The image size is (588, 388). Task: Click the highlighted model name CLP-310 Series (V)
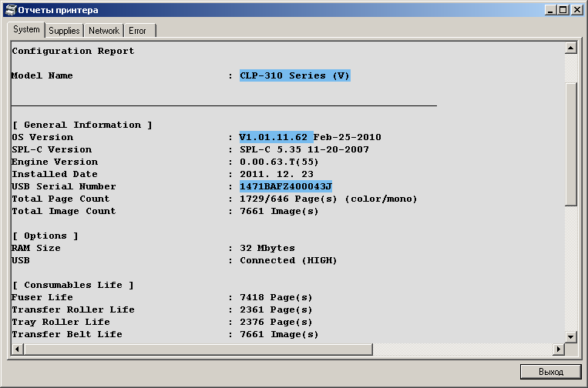coord(294,75)
